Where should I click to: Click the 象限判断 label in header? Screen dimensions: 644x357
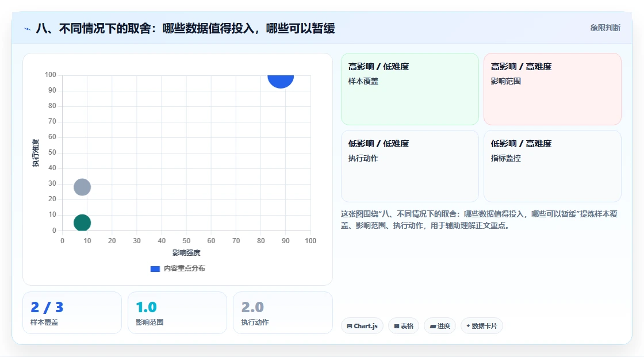[x=605, y=28]
